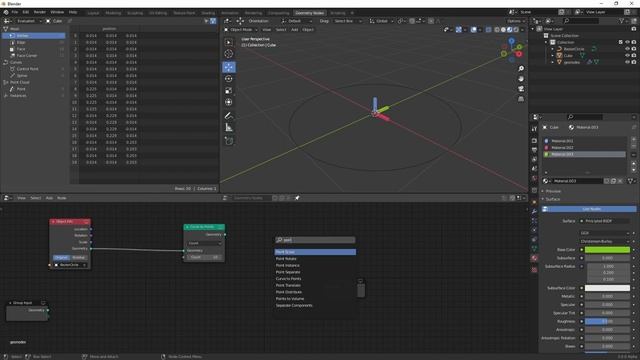Choose the Rotate tool in the viewport toolbar
Viewport: 640px width, 360px height.
[229, 79]
